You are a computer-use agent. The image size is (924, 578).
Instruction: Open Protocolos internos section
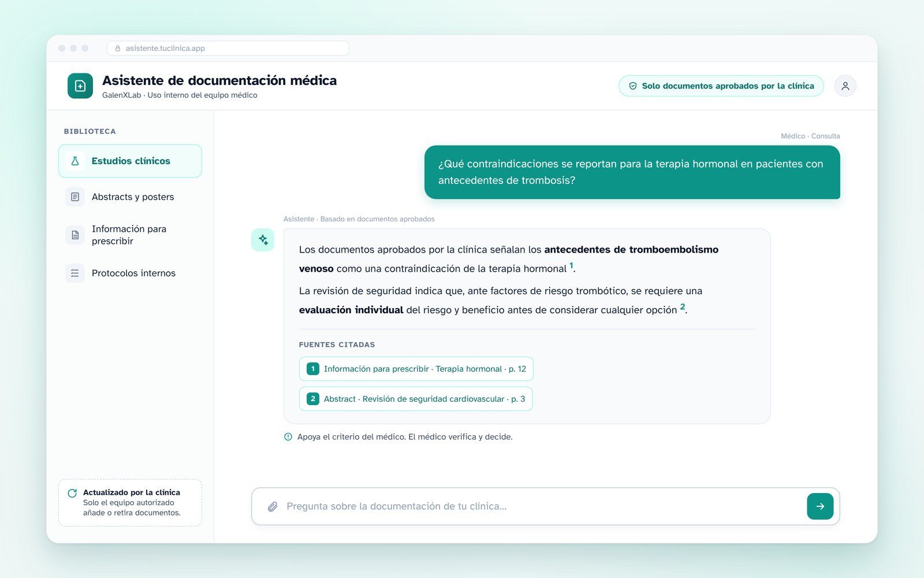[130, 273]
